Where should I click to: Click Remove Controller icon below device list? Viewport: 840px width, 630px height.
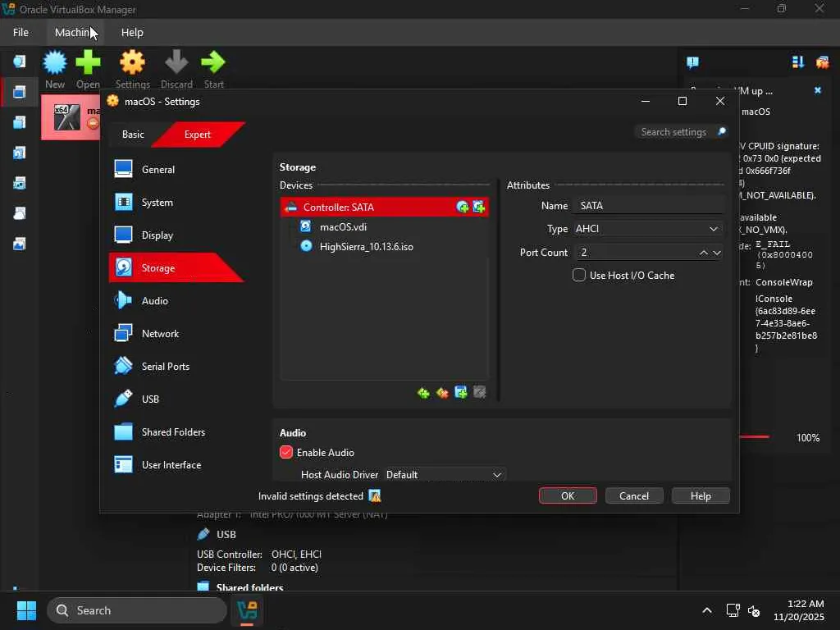[x=442, y=393]
